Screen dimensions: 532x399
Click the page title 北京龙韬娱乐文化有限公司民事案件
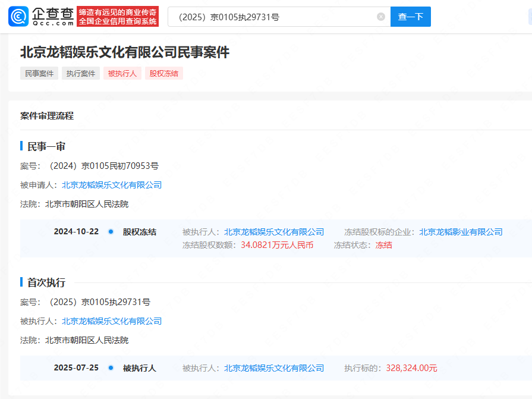(125, 52)
